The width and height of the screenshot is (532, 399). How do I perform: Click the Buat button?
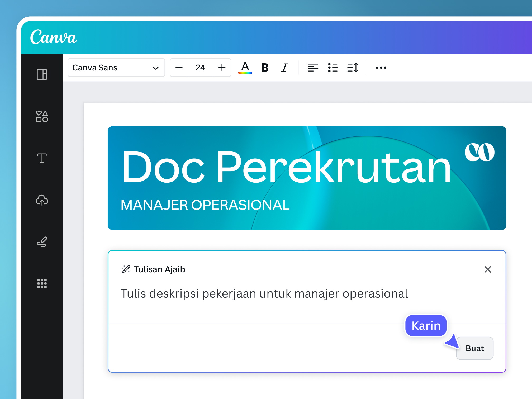pos(474,348)
